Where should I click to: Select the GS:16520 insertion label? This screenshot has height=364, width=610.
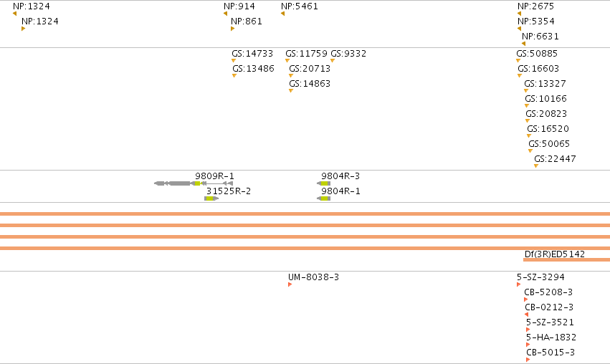pyautogui.click(x=548, y=129)
